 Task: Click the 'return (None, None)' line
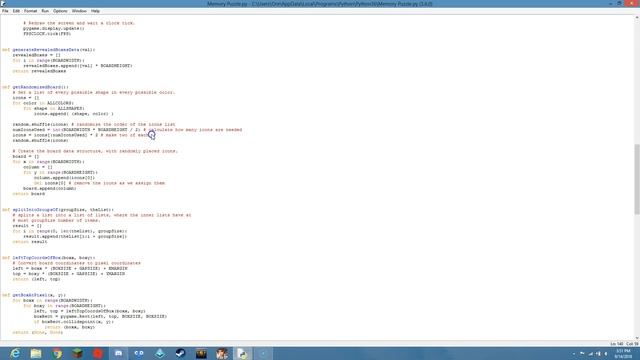coord(38,333)
